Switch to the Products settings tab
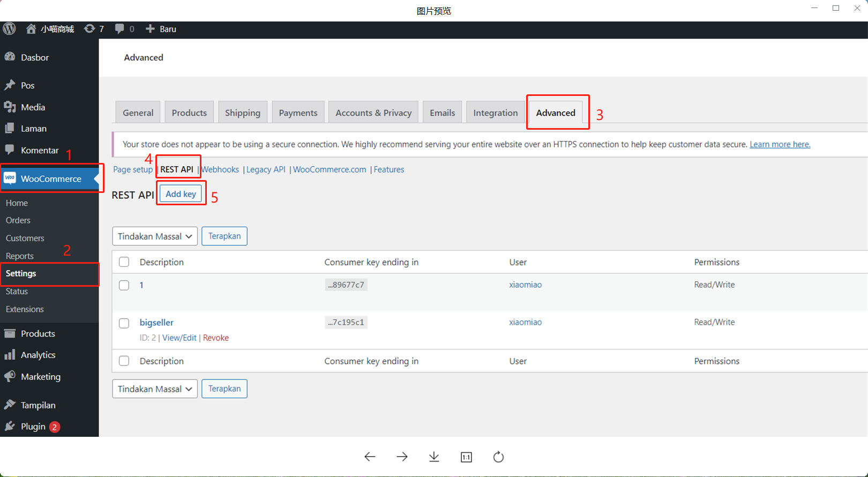 click(189, 113)
